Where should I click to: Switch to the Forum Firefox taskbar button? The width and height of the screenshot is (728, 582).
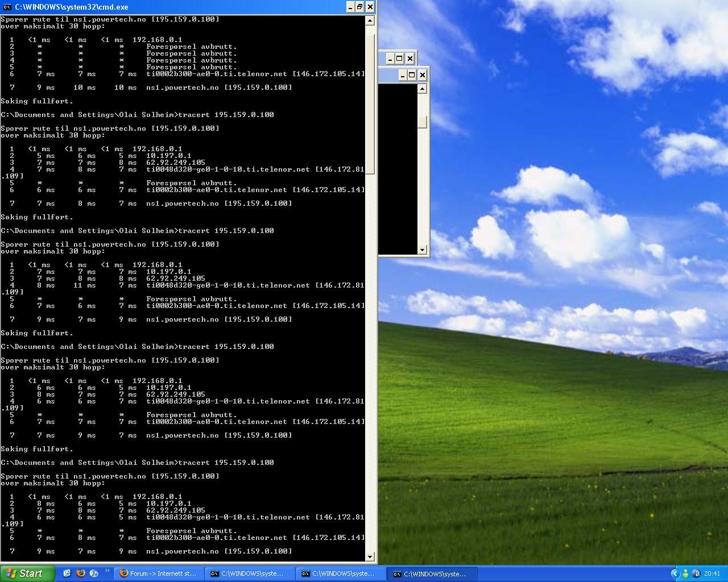click(x=159, y=574)
